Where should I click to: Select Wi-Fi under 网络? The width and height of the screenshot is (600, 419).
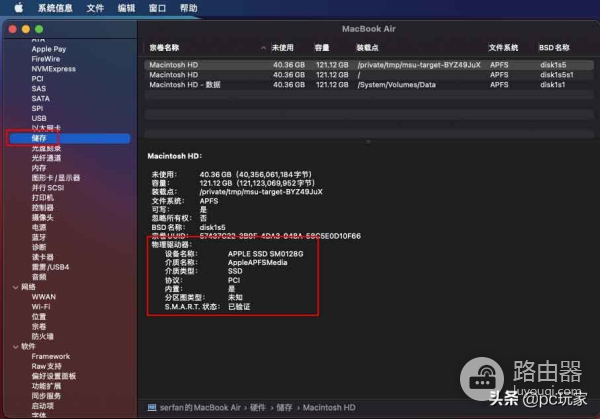pos(41,307)
